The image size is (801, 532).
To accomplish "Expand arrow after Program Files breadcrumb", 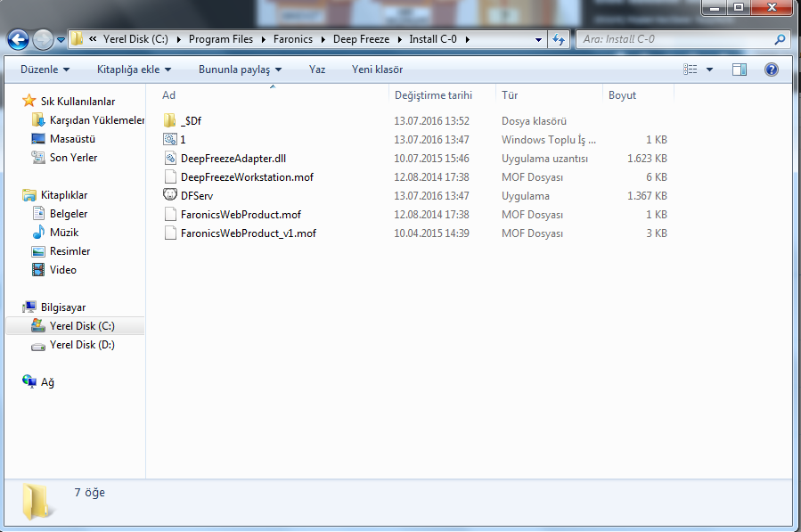I will tap(264, 39).
